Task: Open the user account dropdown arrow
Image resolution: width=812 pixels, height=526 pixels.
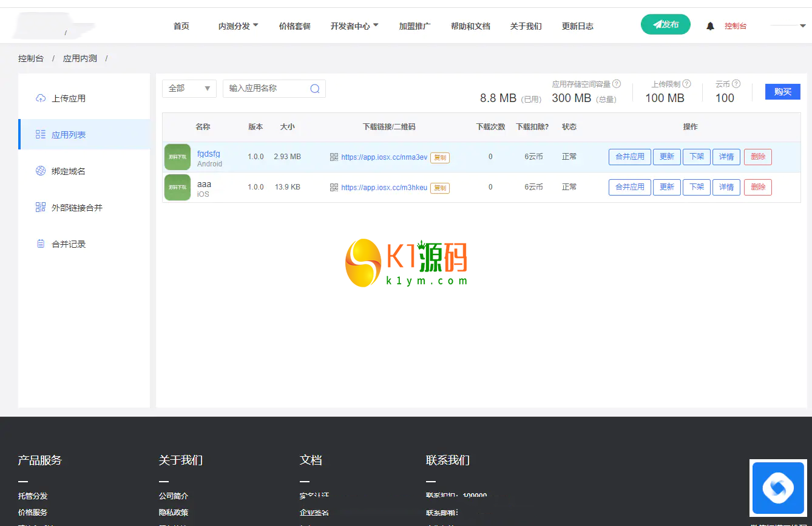Action: click(802, 26)
